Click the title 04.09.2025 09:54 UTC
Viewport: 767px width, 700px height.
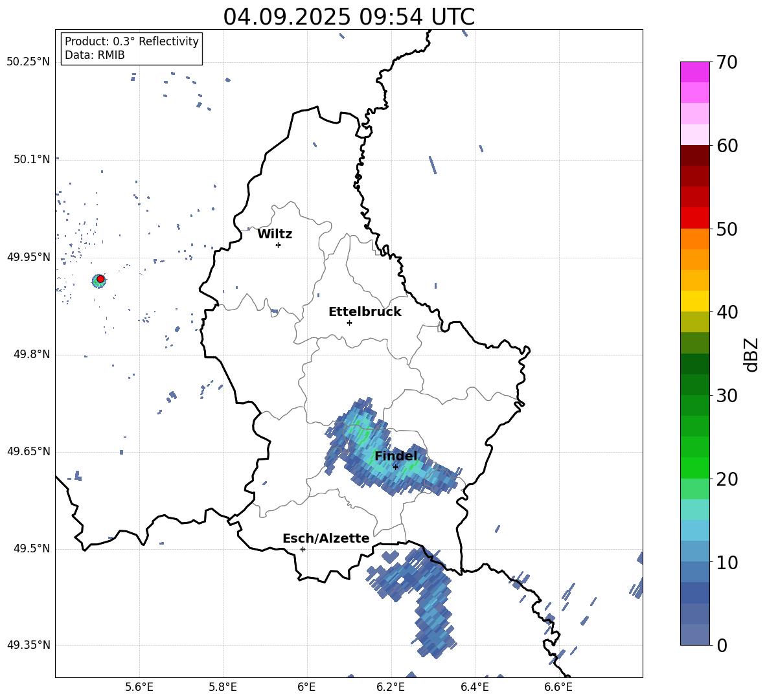pos(349,17)
